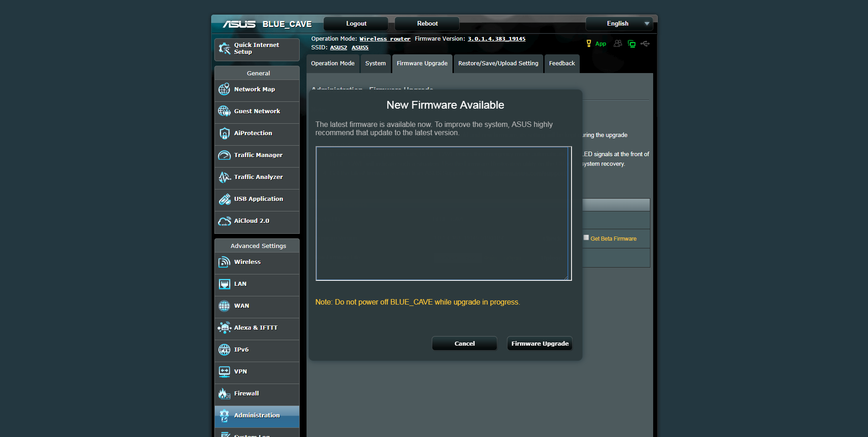Click the Network Map globe icon
868x437 pixels.
click(x=224, y=90)
